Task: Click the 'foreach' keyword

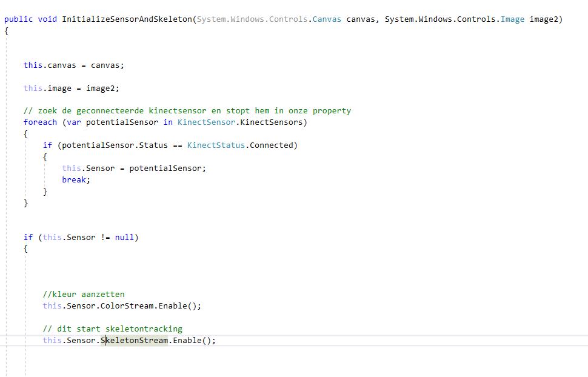Action: (40, 122)
